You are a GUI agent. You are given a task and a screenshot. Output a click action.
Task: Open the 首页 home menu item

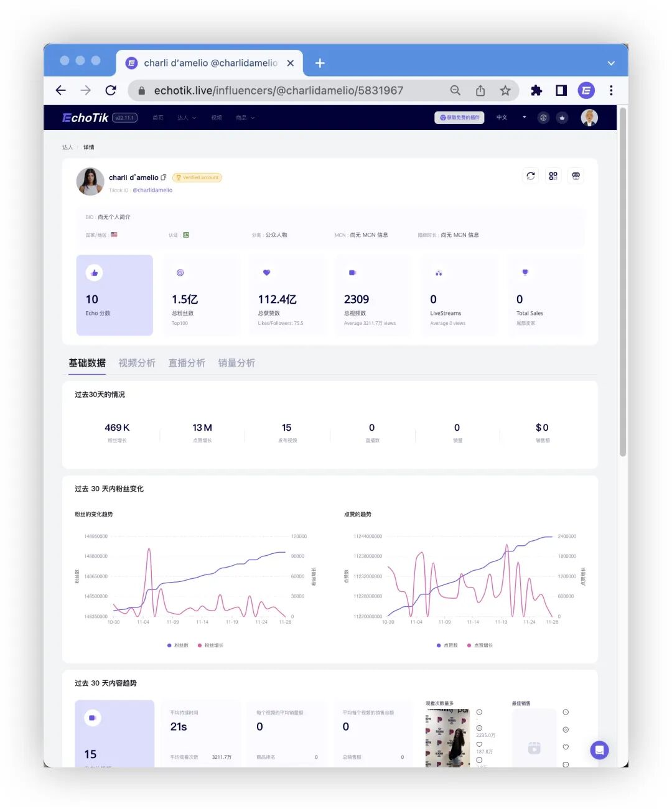158,118
